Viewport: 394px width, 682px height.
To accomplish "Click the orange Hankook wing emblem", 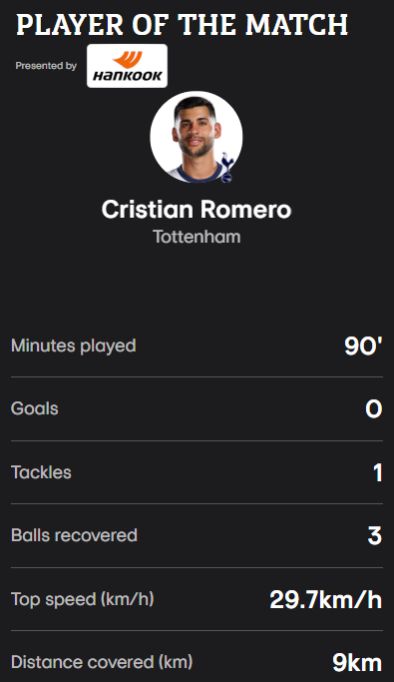I will (127, 59).
